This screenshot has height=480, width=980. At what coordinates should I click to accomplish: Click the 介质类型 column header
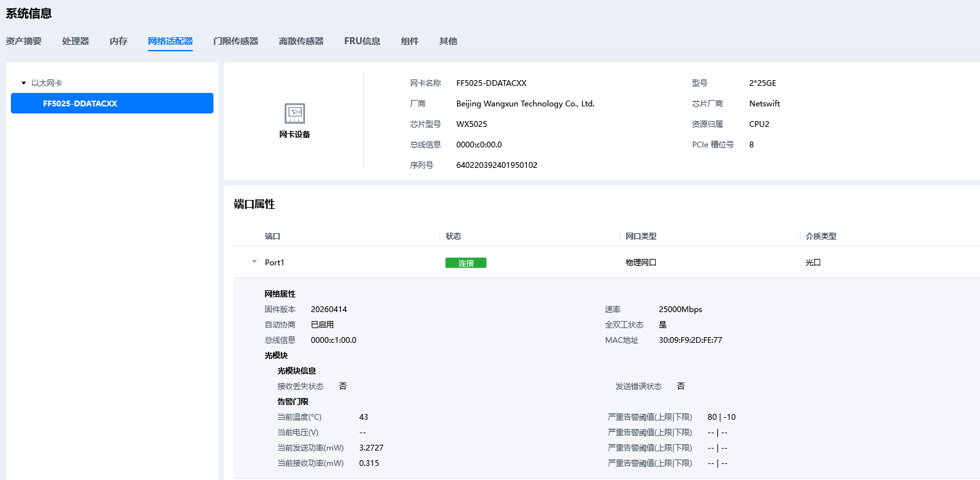pos(821,236)
